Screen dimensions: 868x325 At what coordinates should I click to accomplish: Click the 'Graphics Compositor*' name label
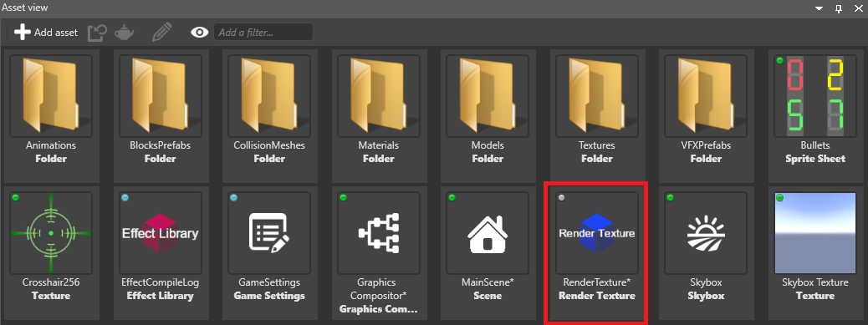tap(379, 288)
